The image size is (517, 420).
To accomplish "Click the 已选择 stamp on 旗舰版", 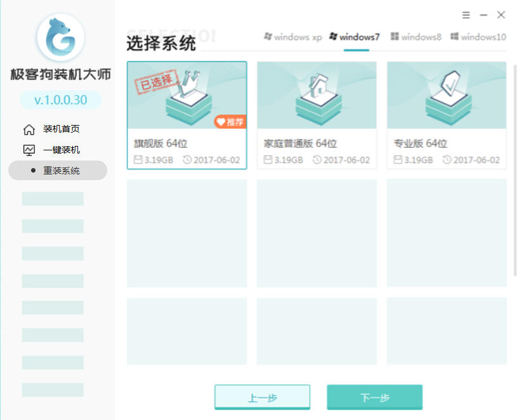I will click(x=157, y=82).
